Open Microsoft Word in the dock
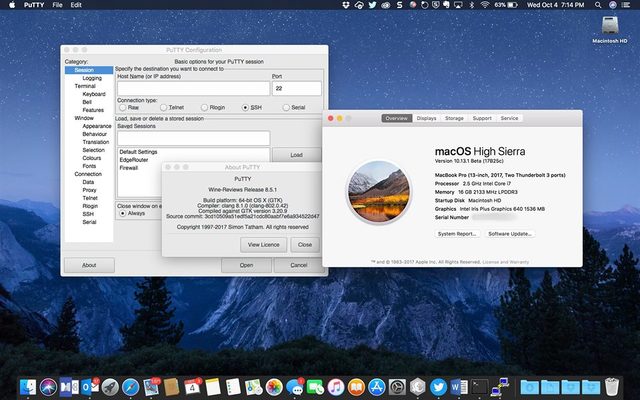This screenshot has width=640, height=400. tap(459, 387)
